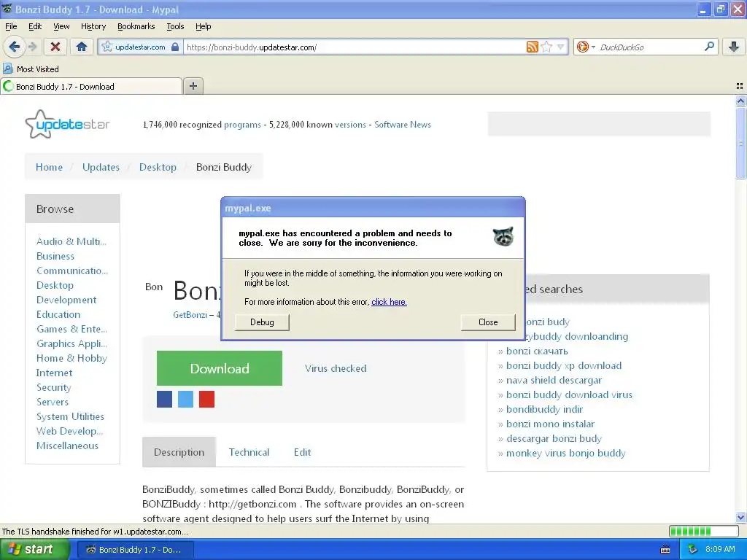Click the keyboard icon in the system tray
Screen dimensions: 747x560
[x=665, y=550]
